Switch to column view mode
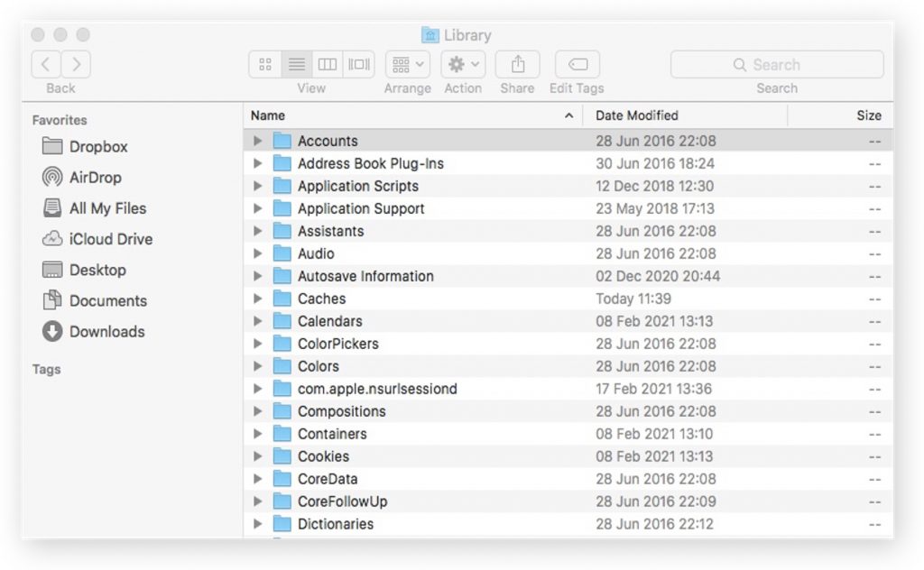This screenshot has height=570, width=924. (x=328, y=65)
